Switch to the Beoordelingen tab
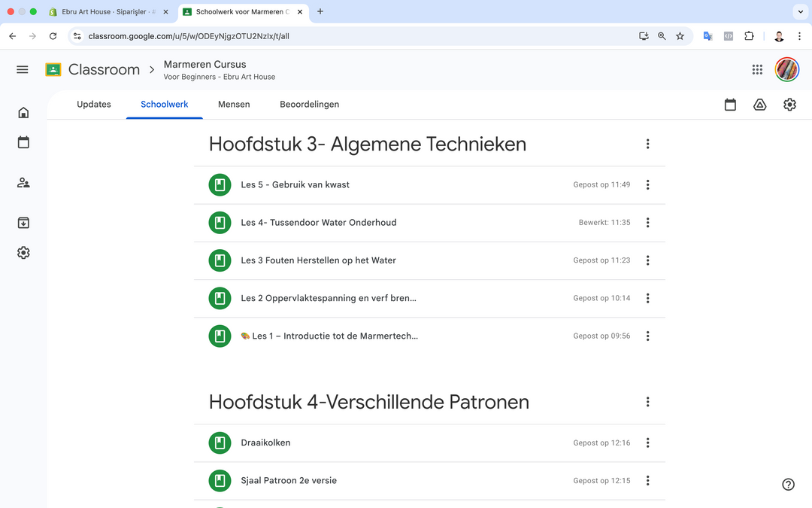Screen dimensions: 812x508 pyautogui.click(x=310, y=105)
